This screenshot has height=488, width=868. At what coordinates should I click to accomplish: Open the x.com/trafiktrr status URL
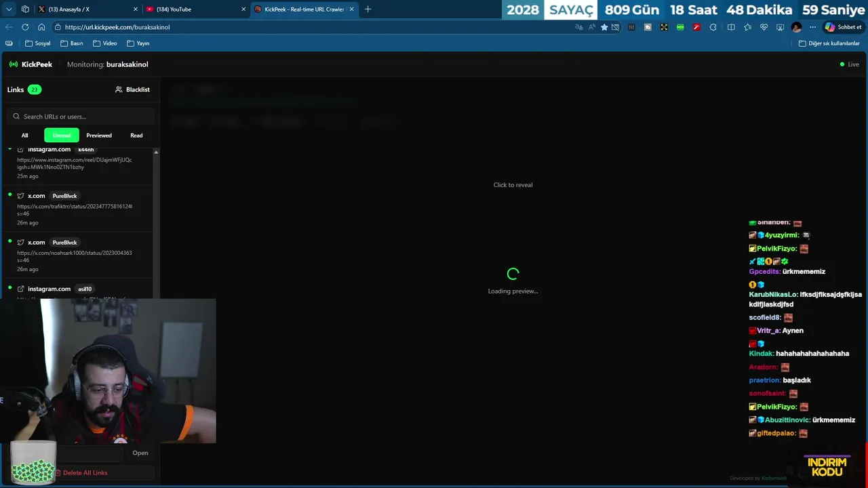click(x=75, y=210)
